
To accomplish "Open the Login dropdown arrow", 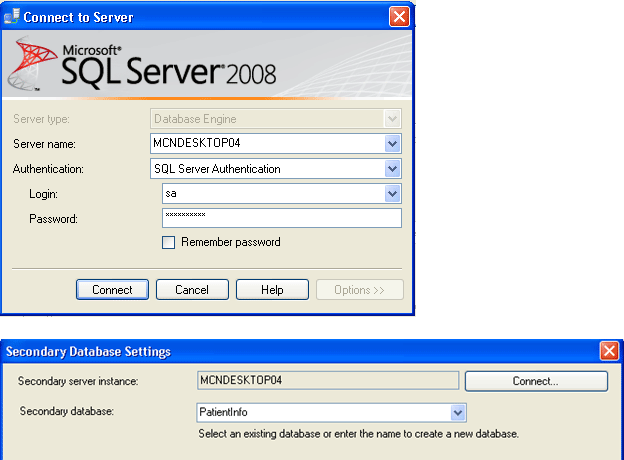I will [x=392, y=194].
